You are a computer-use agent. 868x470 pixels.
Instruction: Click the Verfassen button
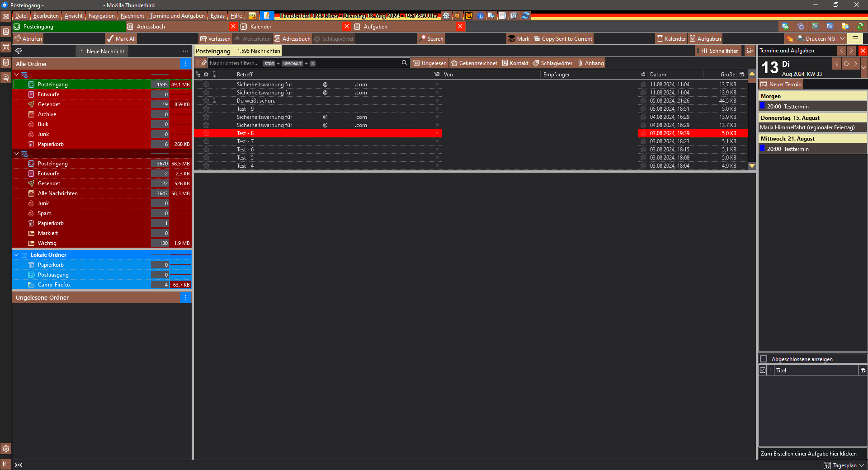pos(215,39)
